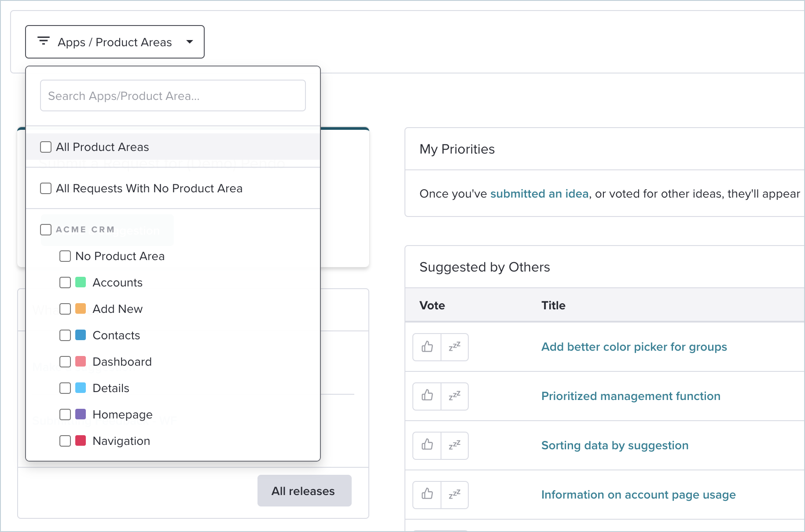Viewport: 805px width, 532px height.
Task: Open the "submitted an idea" link
Action: [x=540, y=194]
